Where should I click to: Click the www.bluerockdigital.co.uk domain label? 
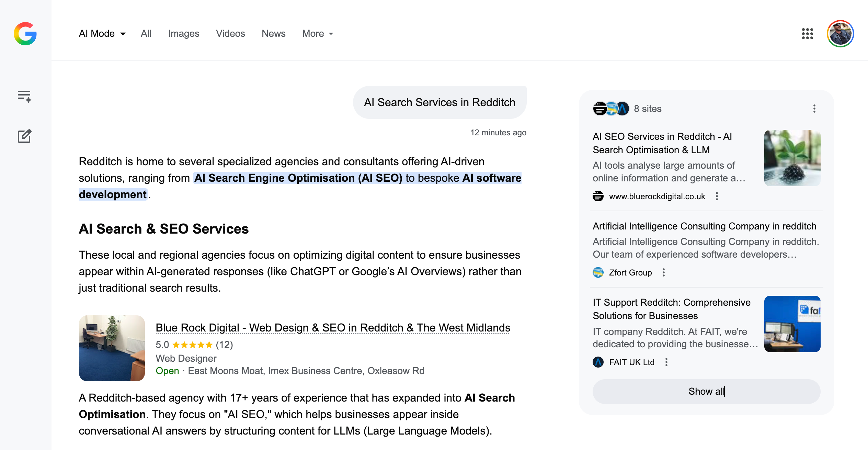click(x=657, y=196)
